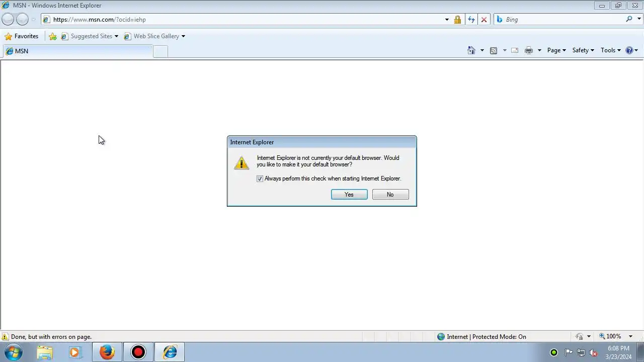Open Windows Explorer from taskbar
This screenshot has height=362, width=644.
tap(45, 352)
